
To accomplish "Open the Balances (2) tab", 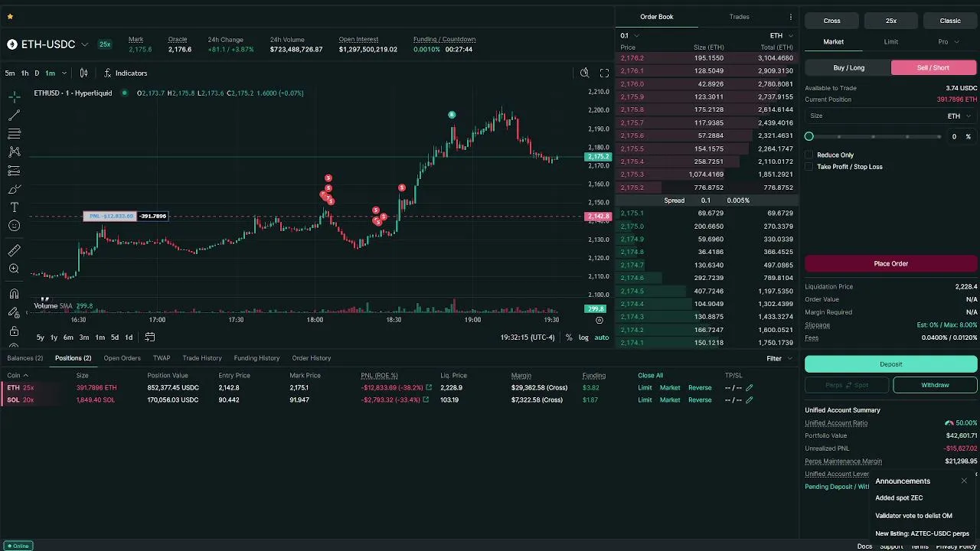I will 25,358.
